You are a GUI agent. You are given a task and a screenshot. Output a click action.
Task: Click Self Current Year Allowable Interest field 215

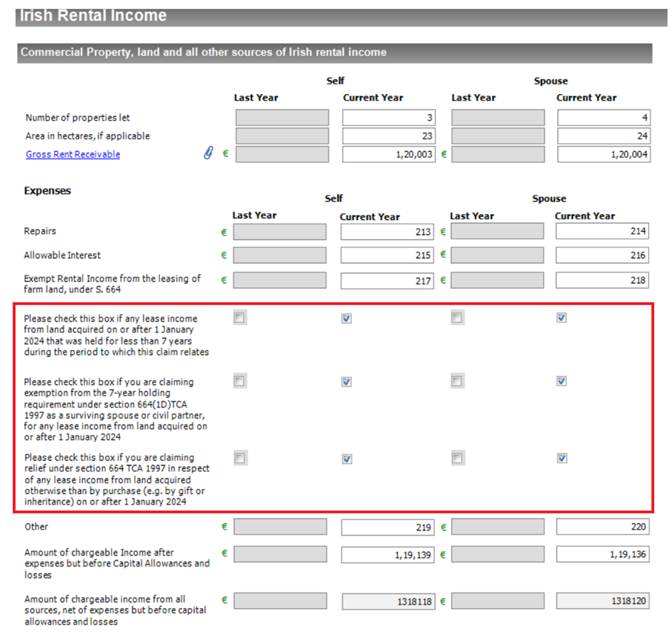387,255
